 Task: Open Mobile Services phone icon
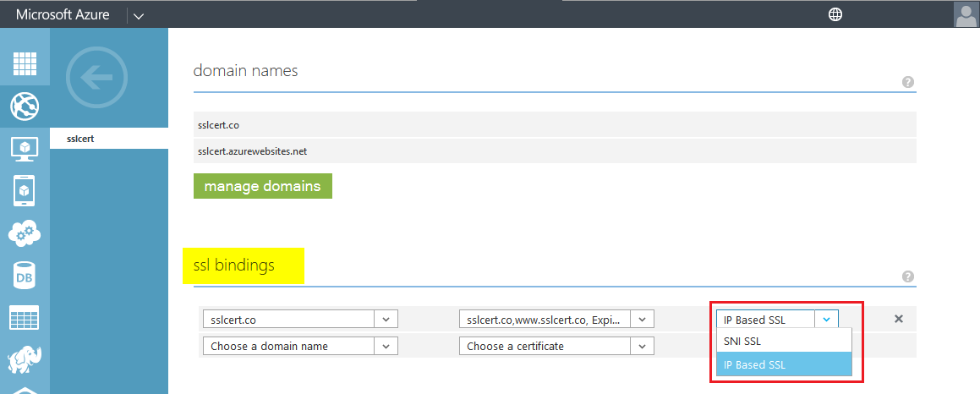pos(25,191)
